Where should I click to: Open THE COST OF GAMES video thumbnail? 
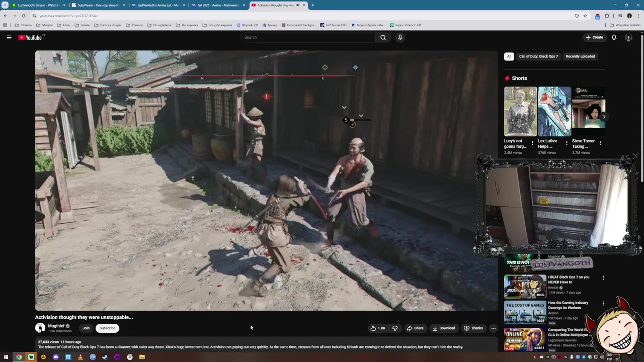pyautogui.click(x=525, y=312)
